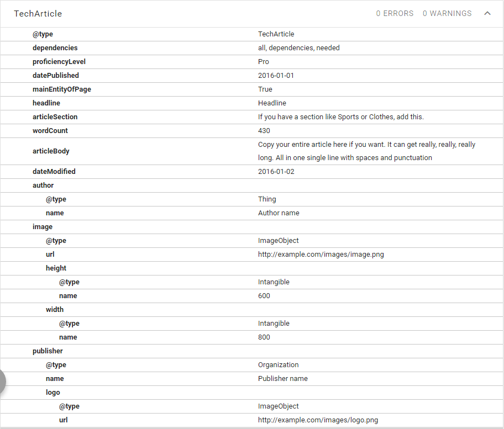Image resolution: width=504 pixels, height=429 pixels.
Task: Click the dependencies property row label
Action: (55, 48)
